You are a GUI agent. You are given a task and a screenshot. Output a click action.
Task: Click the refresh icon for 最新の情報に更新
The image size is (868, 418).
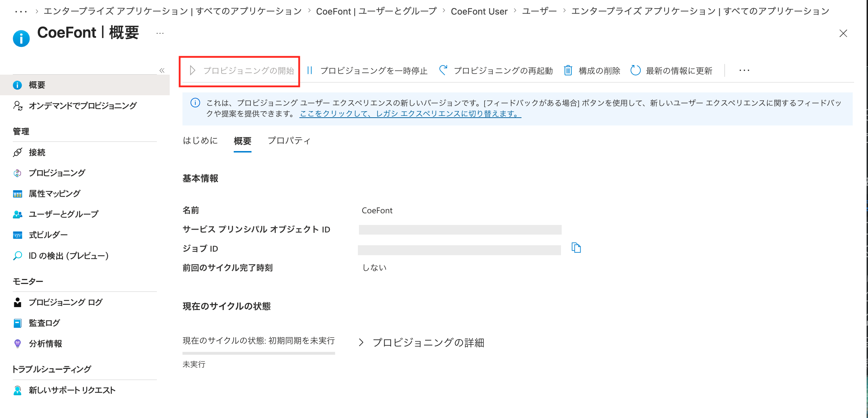click(635, 70)
